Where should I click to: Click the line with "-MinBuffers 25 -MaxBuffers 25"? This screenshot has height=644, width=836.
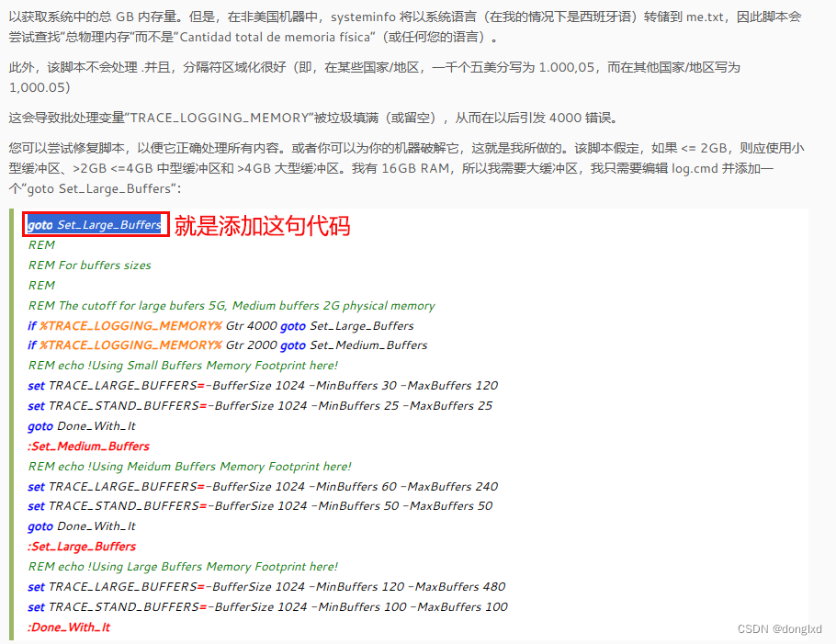[260, 406]
